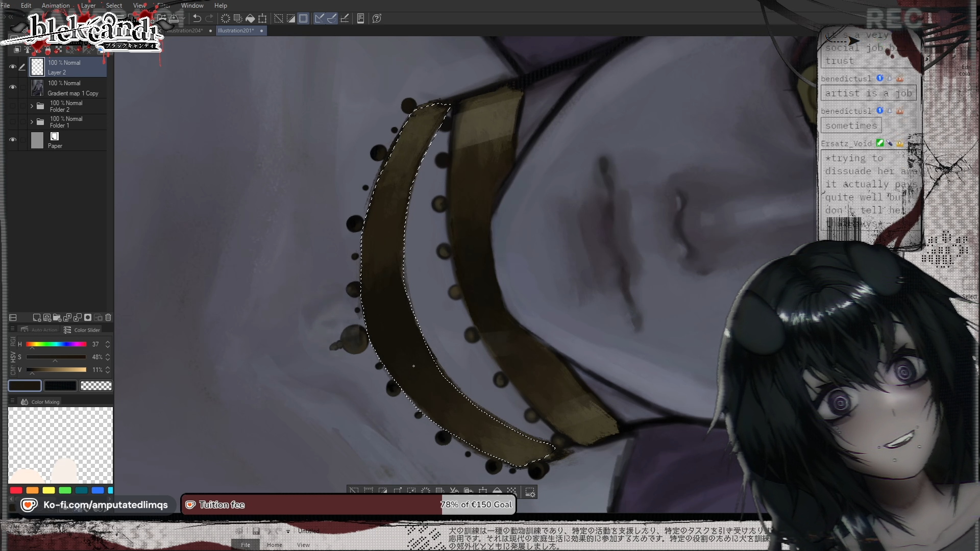
Task: Increase the Hue value with the stepper arrow
Action: coord(108,342)
